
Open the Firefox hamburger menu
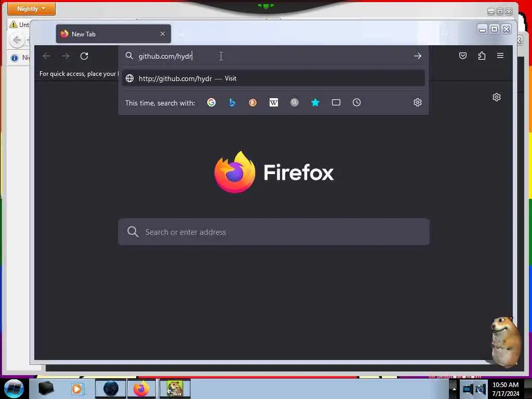click(500, 56)
